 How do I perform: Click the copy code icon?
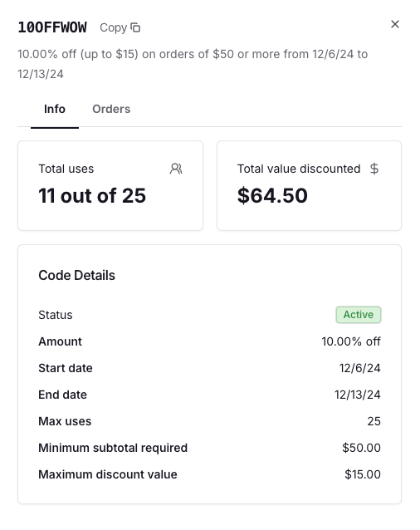click(x=135, y=27)
